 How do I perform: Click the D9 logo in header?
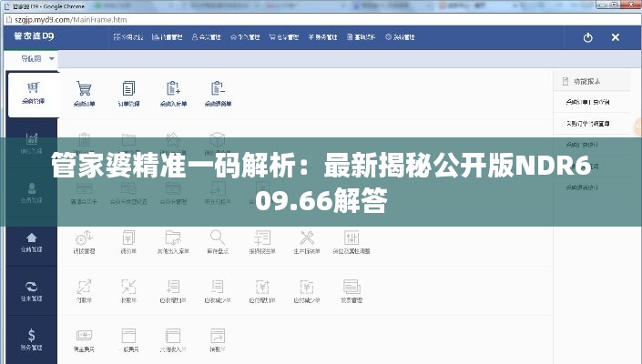34,36
